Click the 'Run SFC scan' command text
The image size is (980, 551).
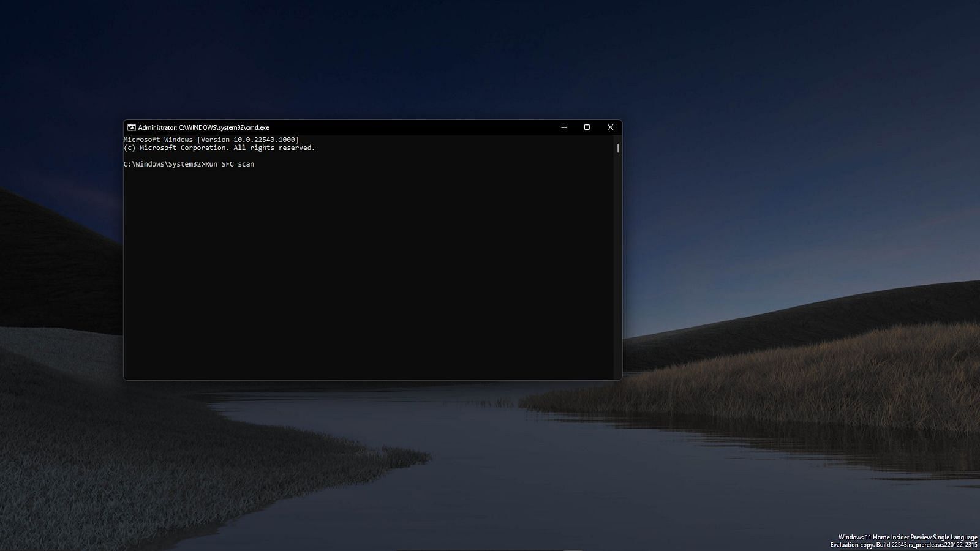click(230, 164)
